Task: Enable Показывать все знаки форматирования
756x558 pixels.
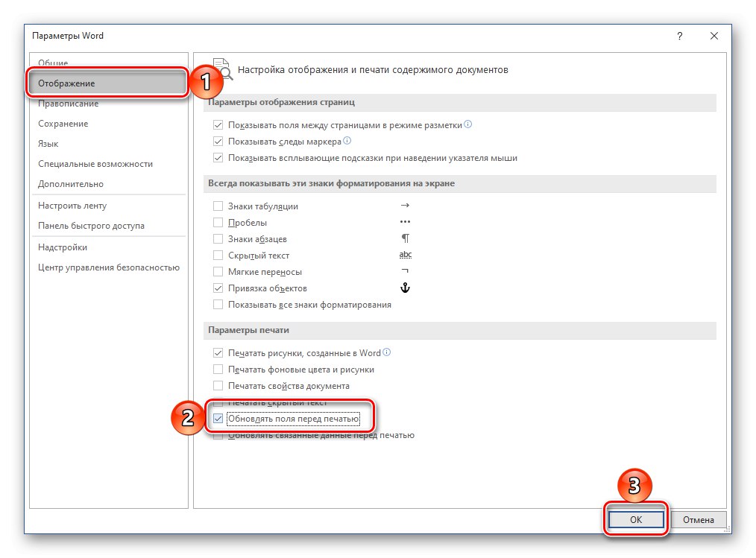Action: [218, 305]
